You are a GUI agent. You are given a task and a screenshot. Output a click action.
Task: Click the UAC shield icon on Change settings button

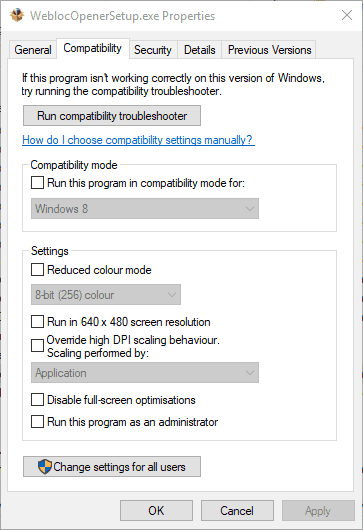[45, 467]
